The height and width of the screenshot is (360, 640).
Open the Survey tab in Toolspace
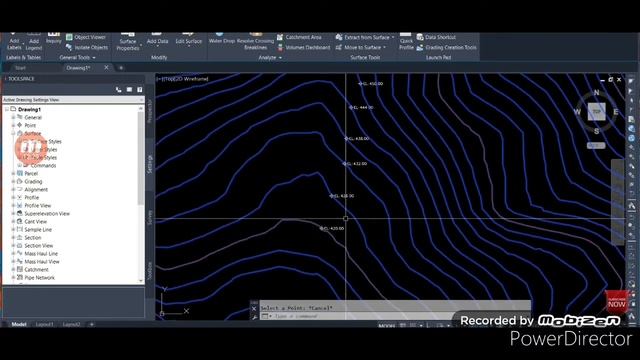pos(149,218)
